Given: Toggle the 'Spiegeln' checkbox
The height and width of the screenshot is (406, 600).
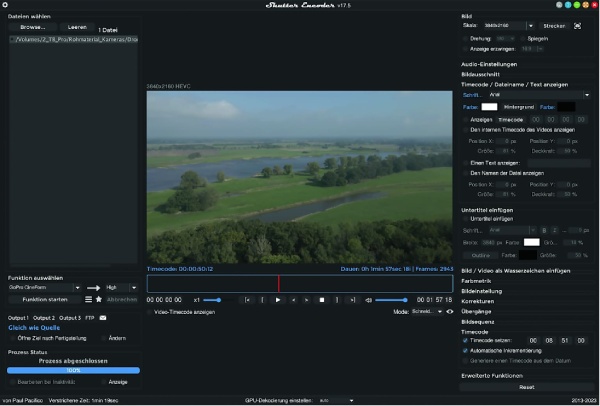Looking at the screenshot, I should click(x=523, y=39).
